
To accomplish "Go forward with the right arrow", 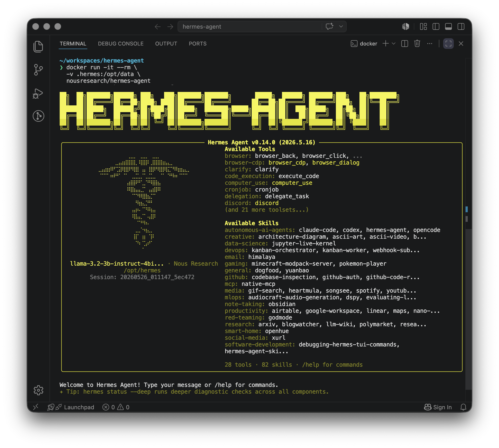I will click(170, 26).
